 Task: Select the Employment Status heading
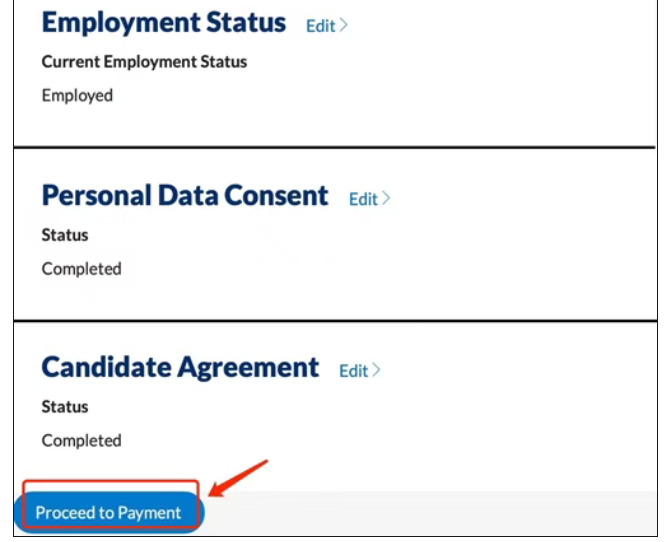[x=164, y=23]
